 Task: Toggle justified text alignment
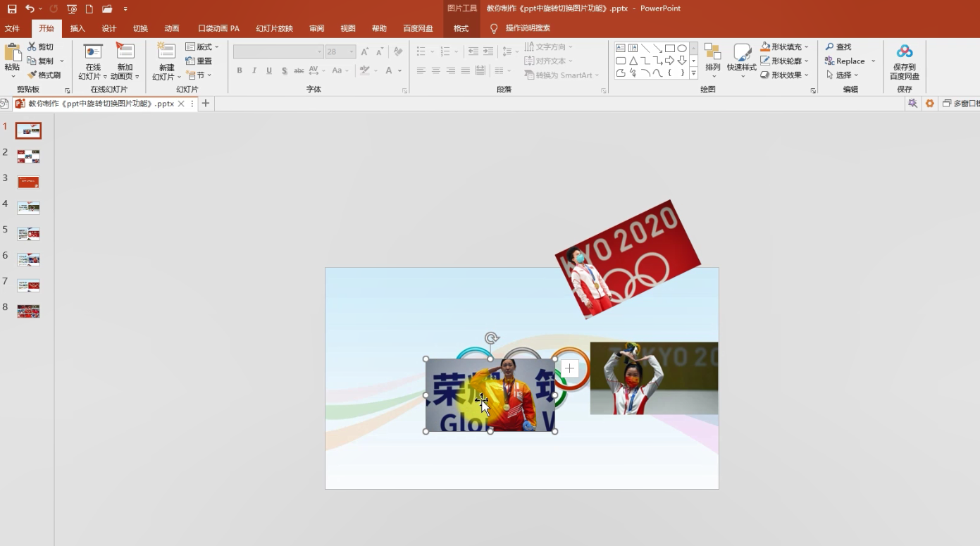point(466,70)
